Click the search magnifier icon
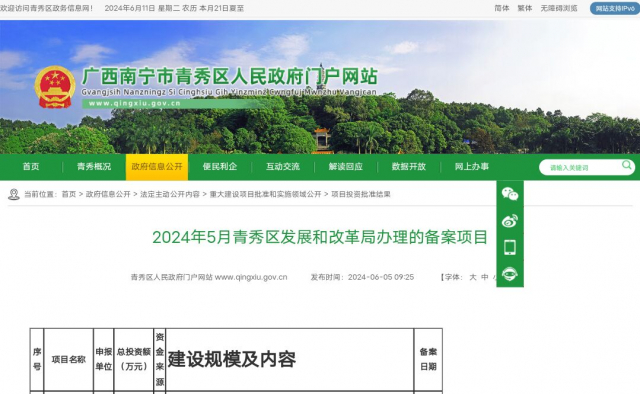The image size is (640, 394). click(x=627, y=165)
